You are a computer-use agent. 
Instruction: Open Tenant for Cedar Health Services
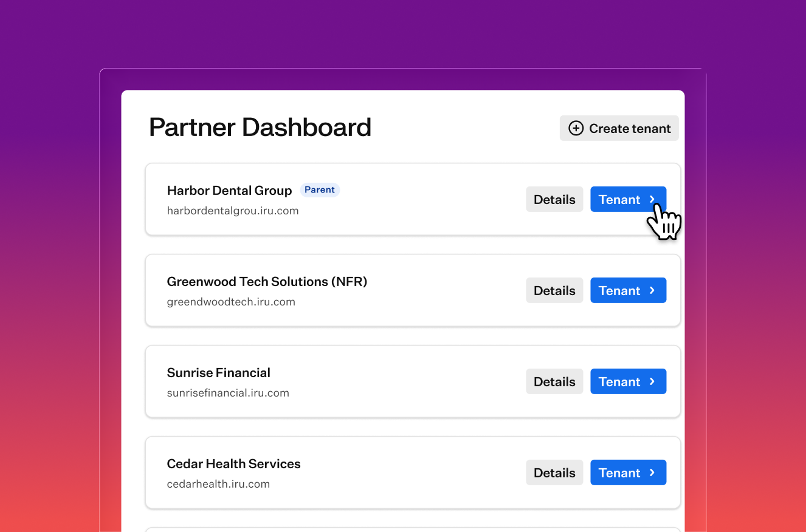point(628,472)
